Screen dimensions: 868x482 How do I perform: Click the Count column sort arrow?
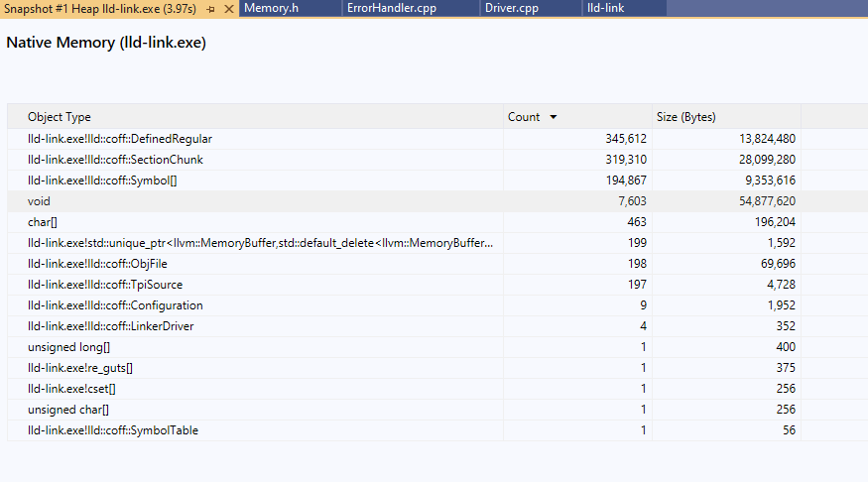(x=553, y=117)
